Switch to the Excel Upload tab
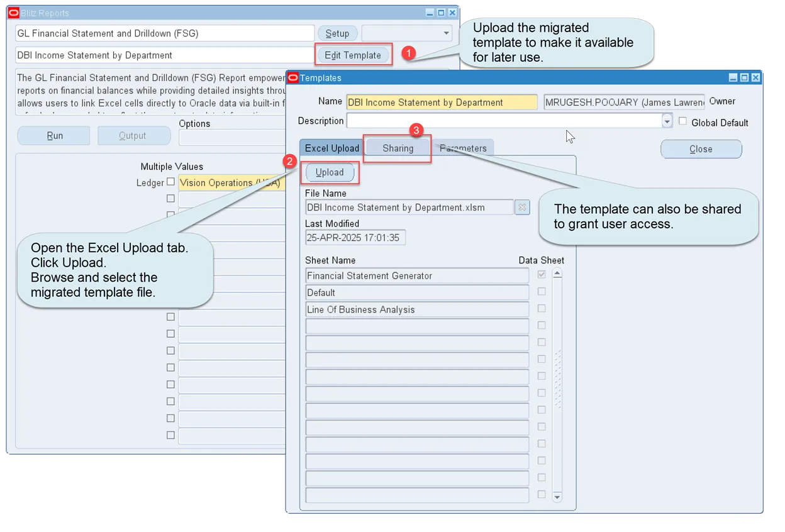Viewport: 785px width, 532px height. tap(331, 148)
